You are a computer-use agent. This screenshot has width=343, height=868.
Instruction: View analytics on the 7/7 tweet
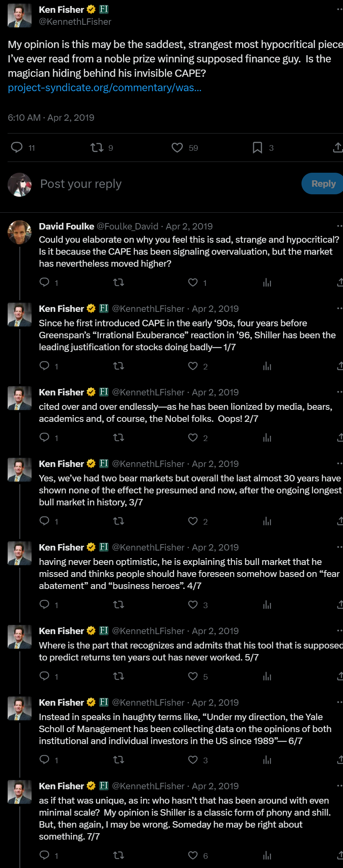click(267, 855)
